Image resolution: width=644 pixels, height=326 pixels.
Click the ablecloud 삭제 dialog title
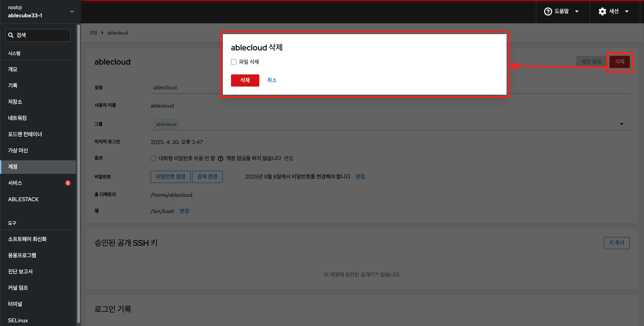(x=257, y=48)
